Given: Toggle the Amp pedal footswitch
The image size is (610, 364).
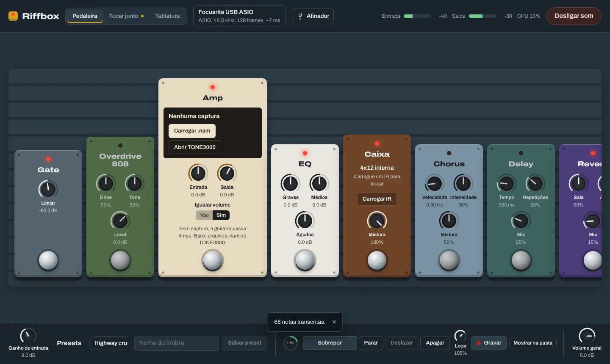Looking at the screenshot, I should 213,260.
